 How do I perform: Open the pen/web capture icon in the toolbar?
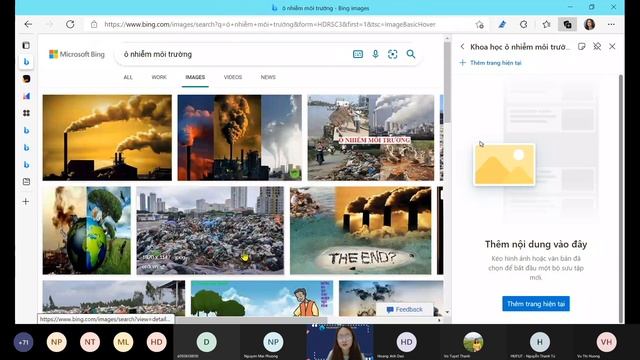click(502, 24)
